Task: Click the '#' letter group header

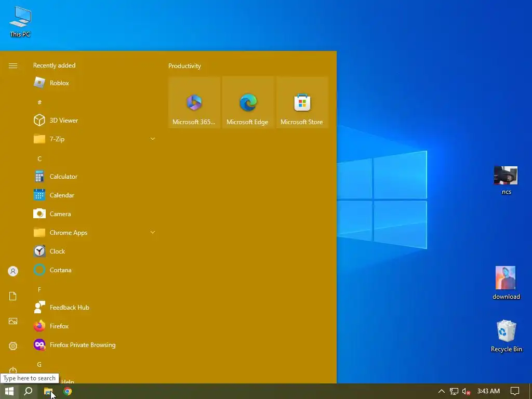Action: click(39, 102)
